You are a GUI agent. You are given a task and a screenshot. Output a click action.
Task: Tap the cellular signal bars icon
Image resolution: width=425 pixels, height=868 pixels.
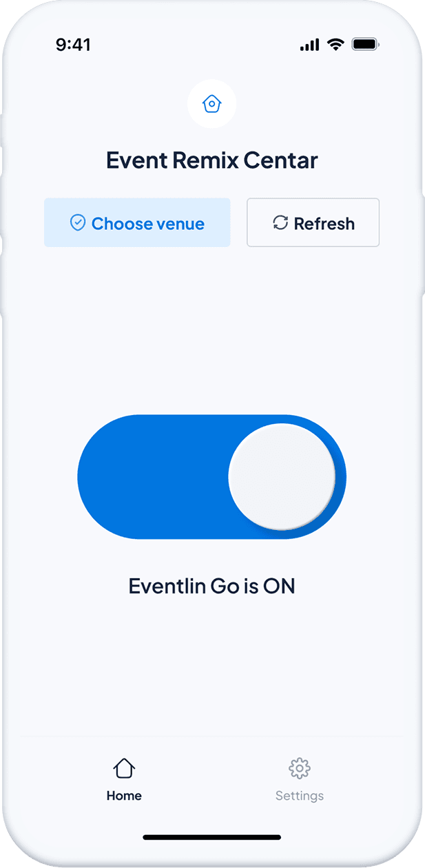(309, 44)
